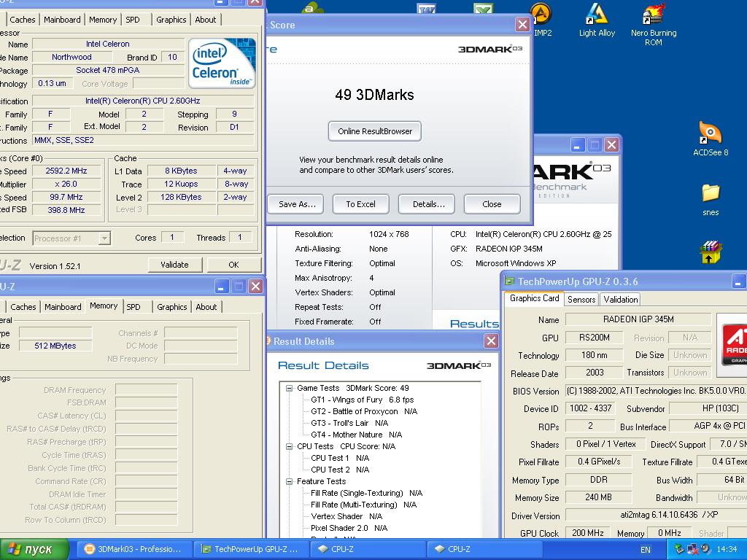747x560 pixels.
Task: Close the Result Details window
Action: (x=491, y=341)
